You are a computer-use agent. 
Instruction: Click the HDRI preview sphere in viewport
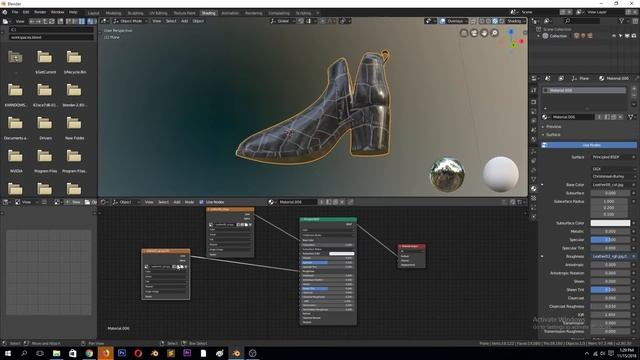tap(447, 174)
